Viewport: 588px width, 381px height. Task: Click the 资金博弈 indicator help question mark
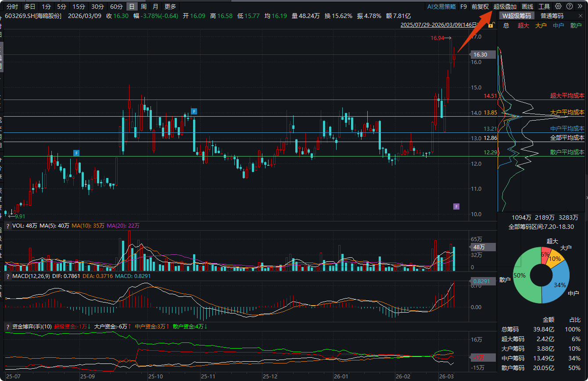[x=7, y=327]
